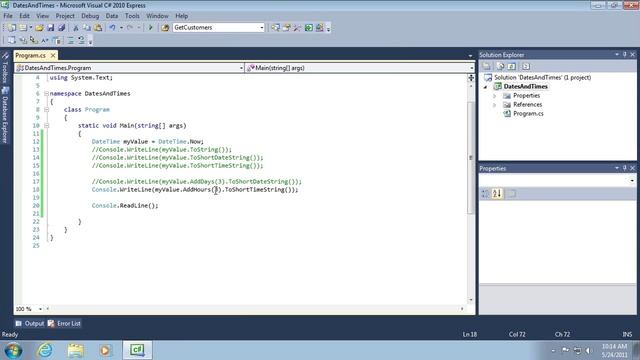The image size is (640, 360).
Task: Expand the References folder in Solution Explorer
Action: point(495,105)
